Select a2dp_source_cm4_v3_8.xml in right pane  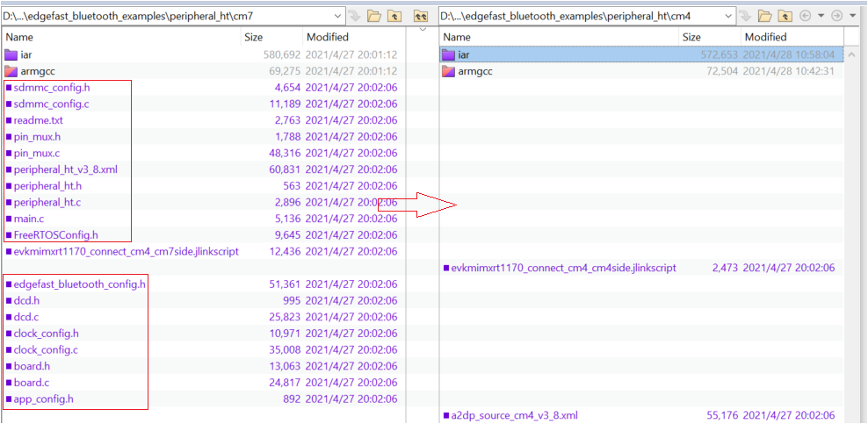point(514,415)
